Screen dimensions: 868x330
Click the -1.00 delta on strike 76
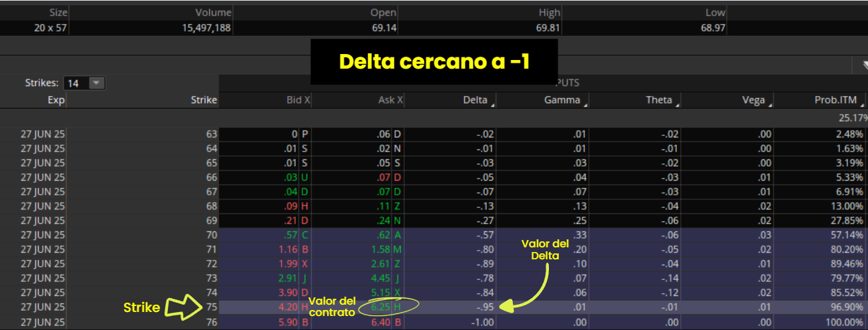pos(483,321)
